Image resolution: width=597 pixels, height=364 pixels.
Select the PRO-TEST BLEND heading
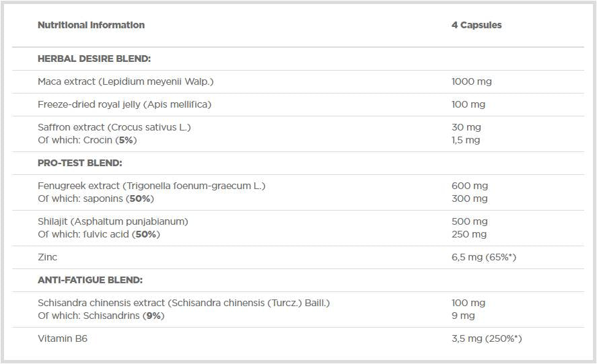[x=80, y=163]
